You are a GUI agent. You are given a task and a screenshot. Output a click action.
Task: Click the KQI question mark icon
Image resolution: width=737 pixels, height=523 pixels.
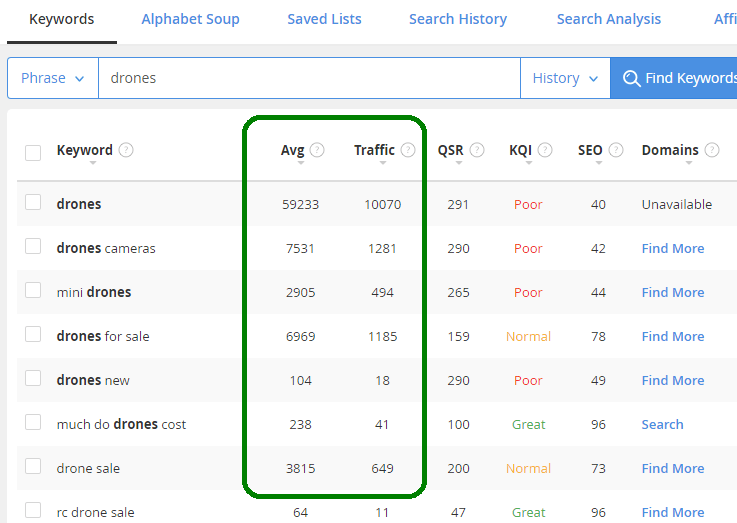point(545,150)
